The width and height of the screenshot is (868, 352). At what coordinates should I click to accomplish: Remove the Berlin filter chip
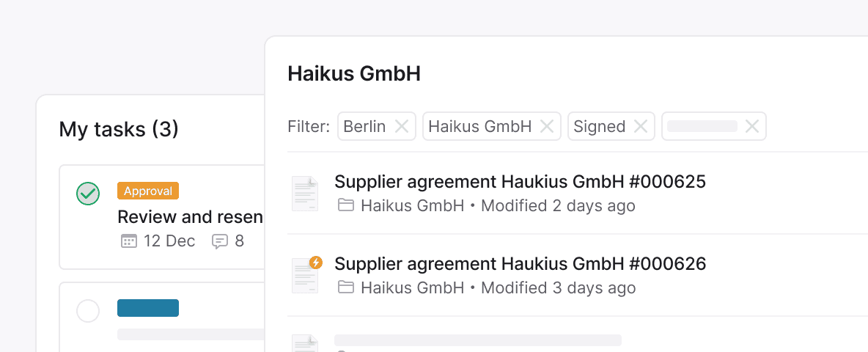pos(402,126)
